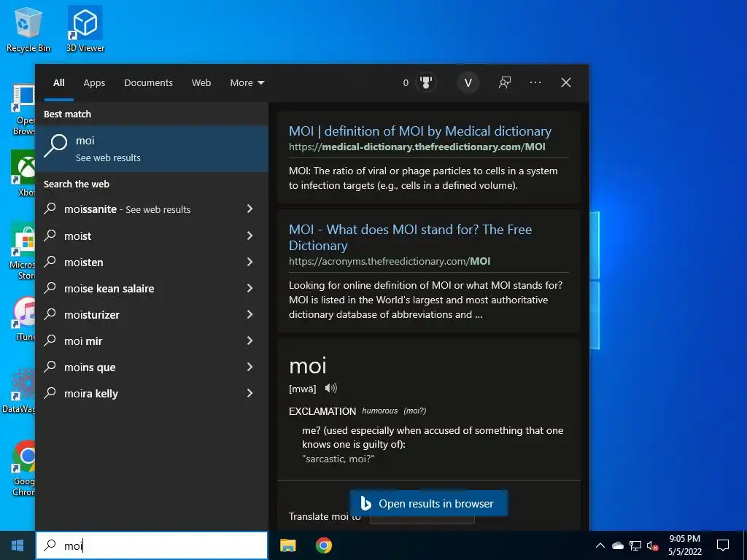Open the iTunes desktop shortcut
Image resolution: width=747 pixels, height=560 pixels.
coord(24,319)
